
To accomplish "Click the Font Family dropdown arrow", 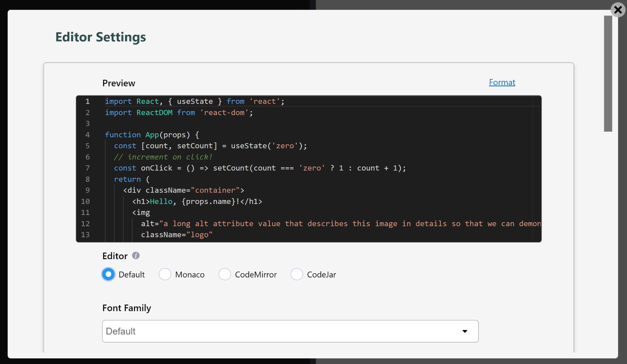I will [x=465, y=331].
